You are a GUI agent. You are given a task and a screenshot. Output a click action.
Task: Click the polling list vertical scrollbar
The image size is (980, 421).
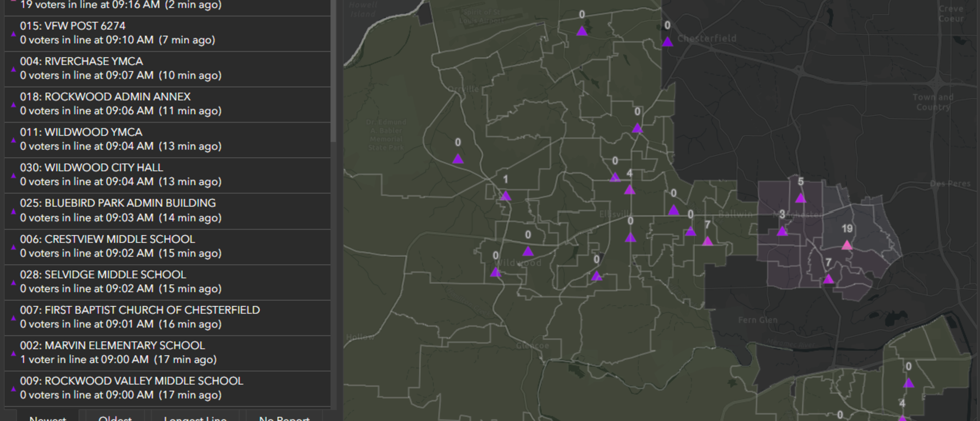tap(333, 71)
